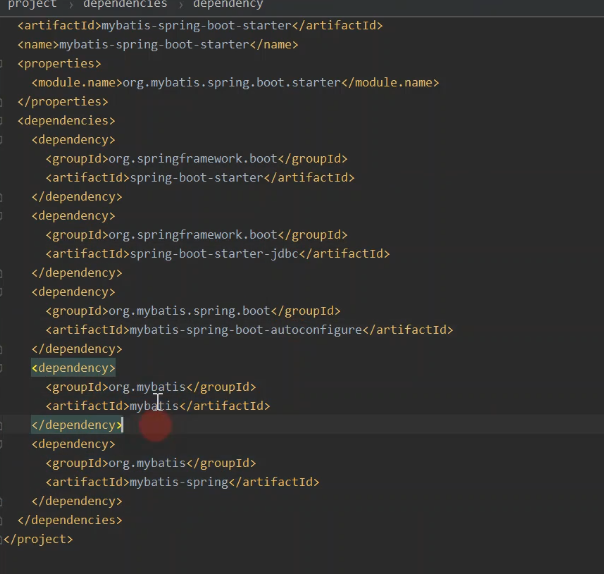Click the highlighted opening <dependency> tag

[x=73, y=368]
